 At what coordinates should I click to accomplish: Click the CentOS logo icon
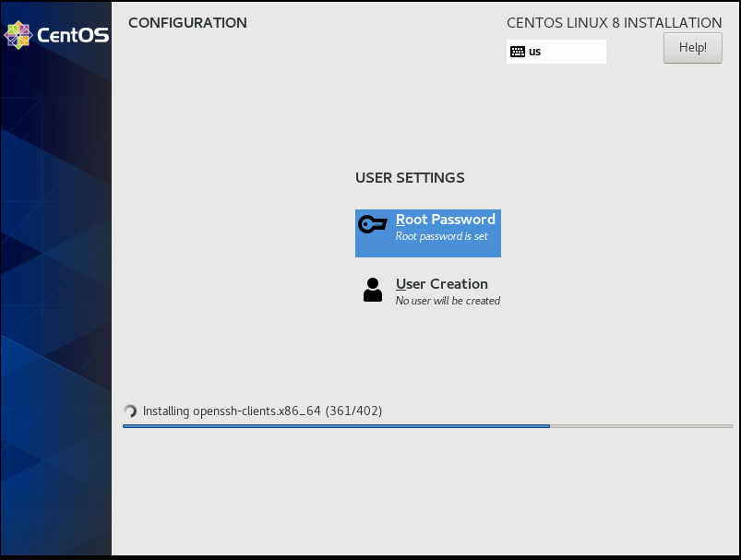tap(18, 35)
